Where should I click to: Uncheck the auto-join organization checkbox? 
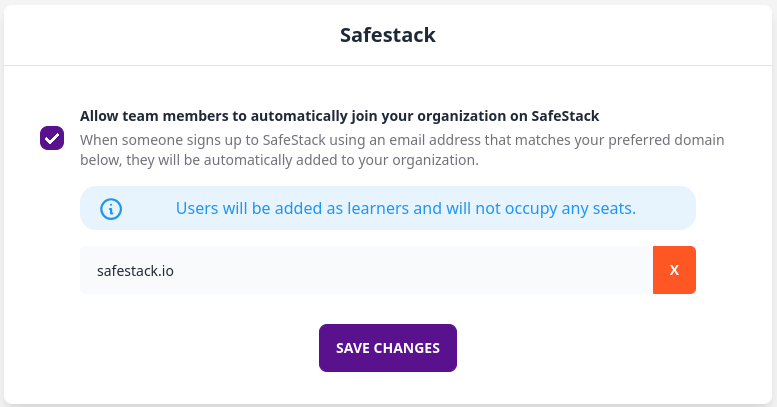coord(52,138)
